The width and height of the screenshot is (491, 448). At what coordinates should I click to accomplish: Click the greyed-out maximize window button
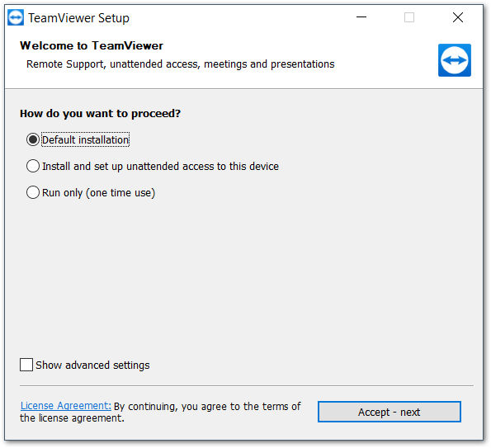click(x=409, y=17)
